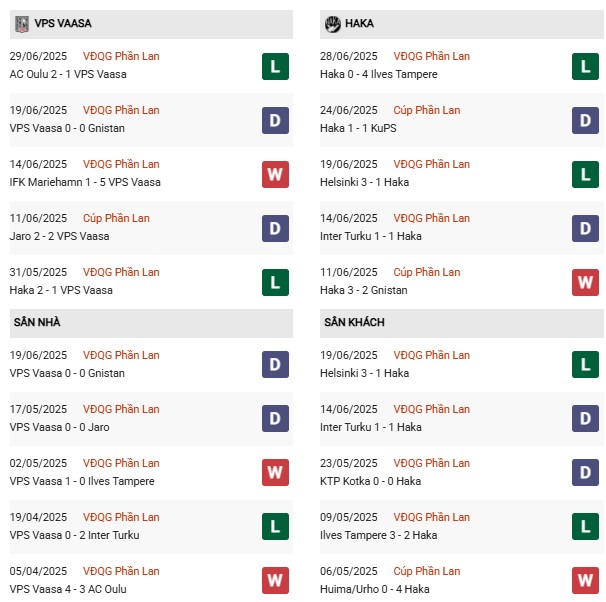Click the VPS VAASA header title
Image resolution: width=606 pixels, height=602 pixels.
point(63,24)
